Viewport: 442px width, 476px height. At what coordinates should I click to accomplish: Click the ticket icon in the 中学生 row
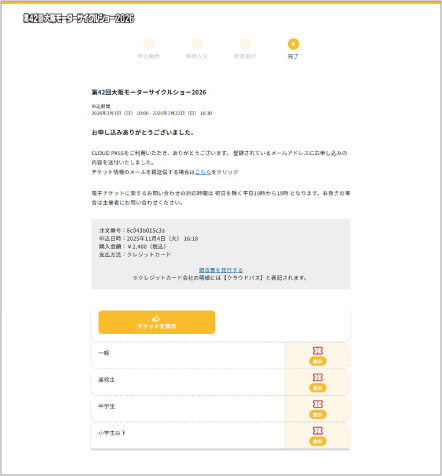318,404
